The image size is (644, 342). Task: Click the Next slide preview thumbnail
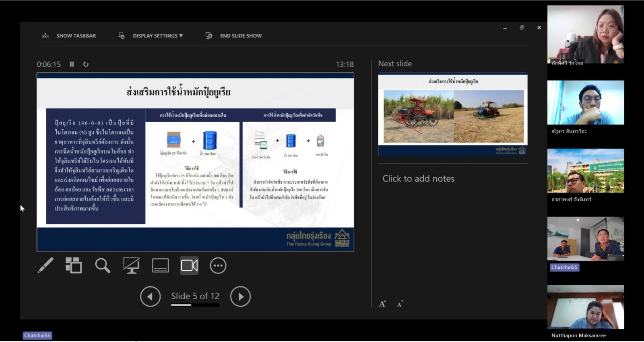click(x=453, y=115)
